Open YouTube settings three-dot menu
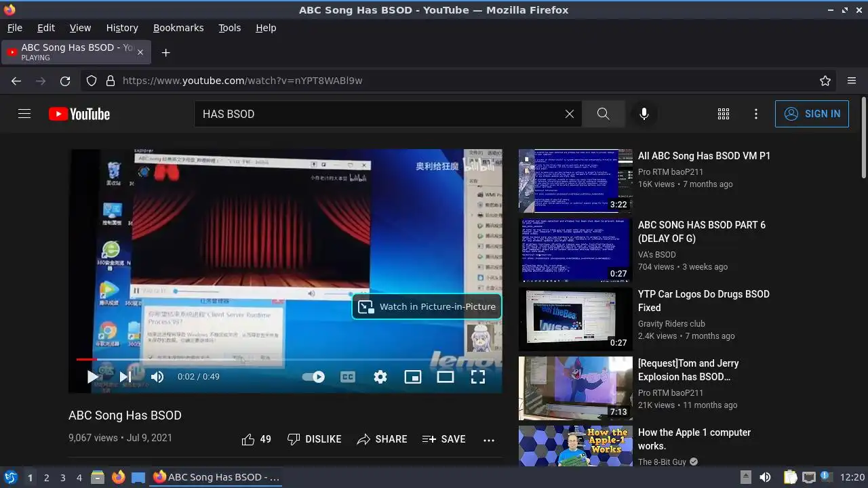The width and height of the screenshot is (868, 488). tap(756, 114)
